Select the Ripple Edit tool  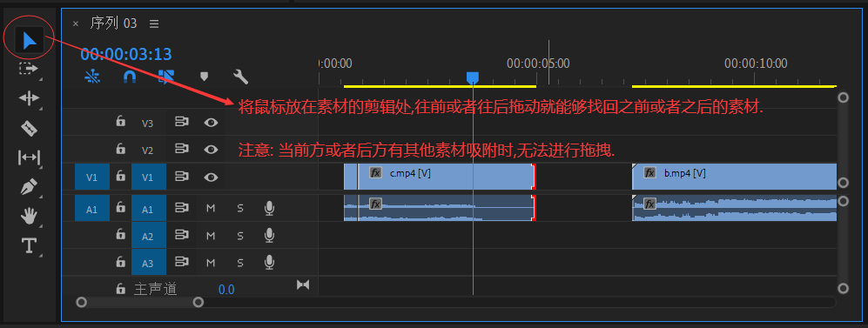point(29,98)
